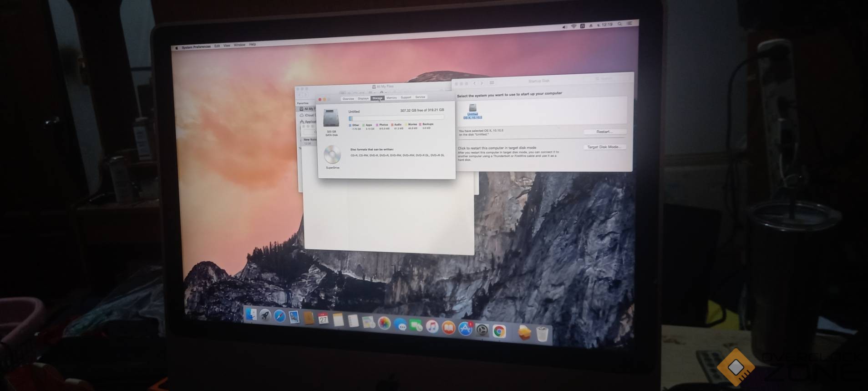This screenshot has width=868, height=391.
Task: Open Trash in the Dock
Action: coord(542,334)
